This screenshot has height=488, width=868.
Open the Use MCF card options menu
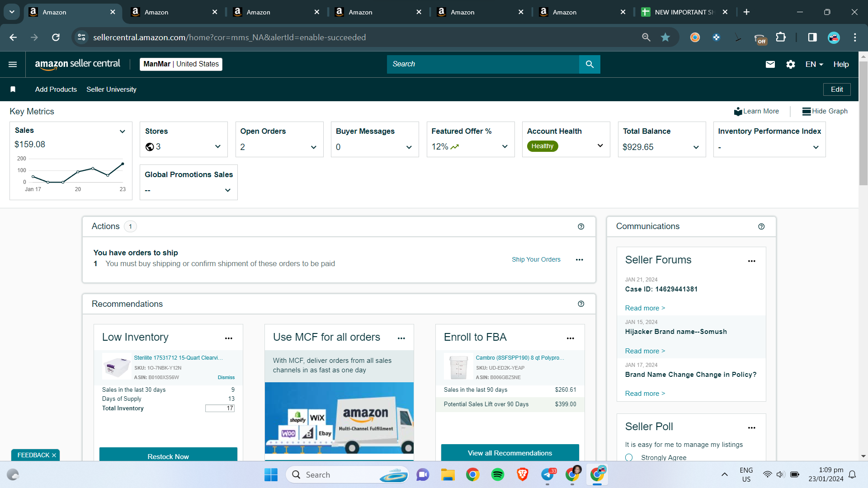click(401, 338)
